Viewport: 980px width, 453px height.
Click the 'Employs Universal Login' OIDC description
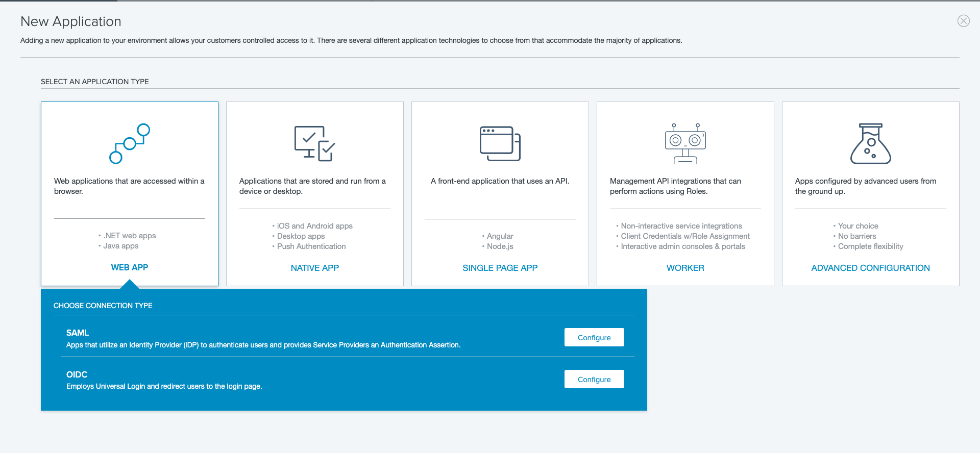click(164, 386)
